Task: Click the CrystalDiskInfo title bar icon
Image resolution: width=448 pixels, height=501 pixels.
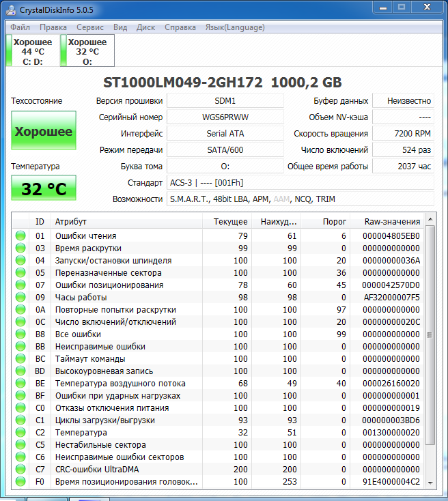Action: [x=11, y=10]
